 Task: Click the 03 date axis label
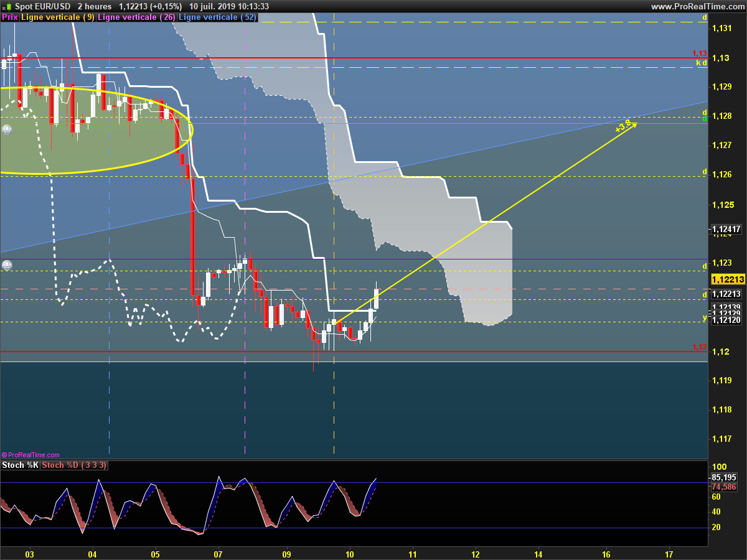tap(29, 554)
